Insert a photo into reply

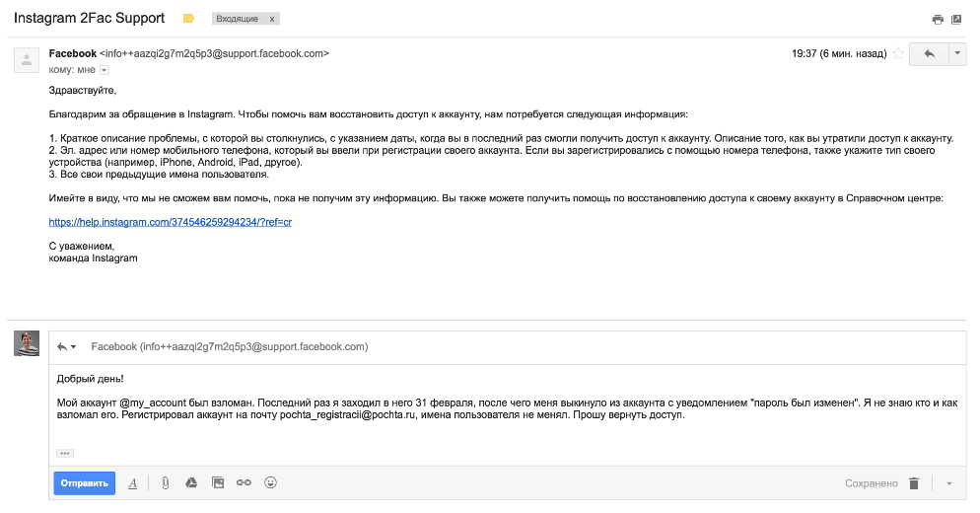click(218, 482)
